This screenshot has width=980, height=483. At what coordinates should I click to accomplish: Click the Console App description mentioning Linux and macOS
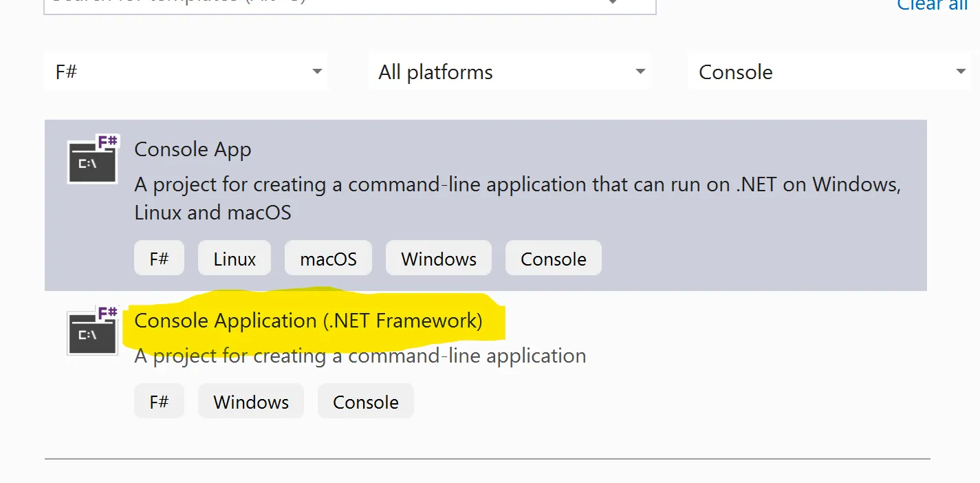coord(518,198)
